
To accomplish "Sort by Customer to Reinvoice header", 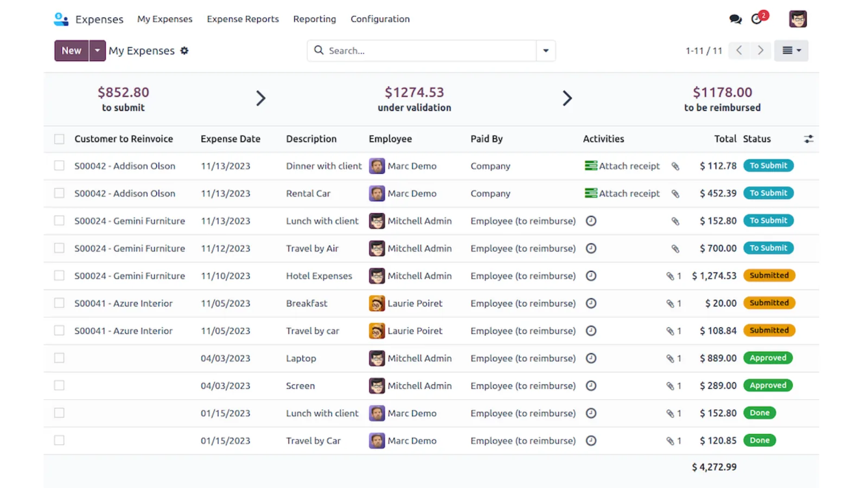I will (x=124, y=139).
